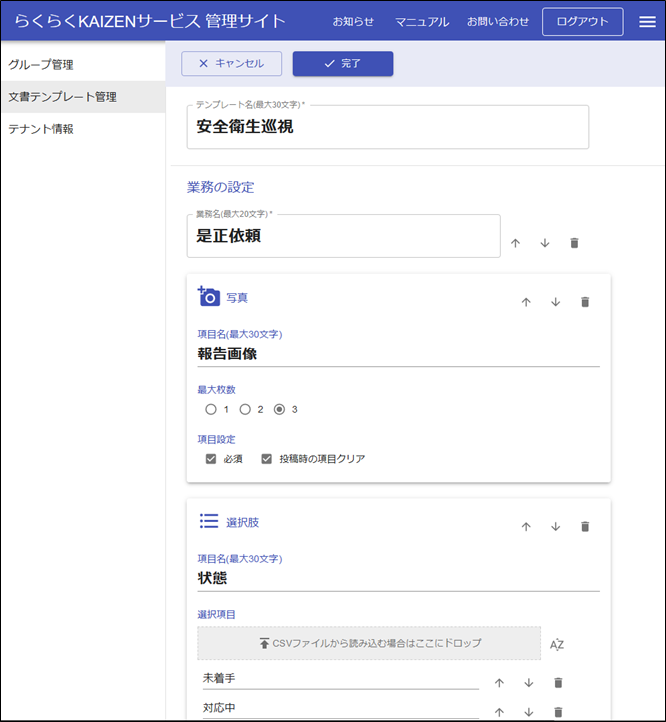
Task: Move the 写真 item card down
Action: [x=555, y=302]
